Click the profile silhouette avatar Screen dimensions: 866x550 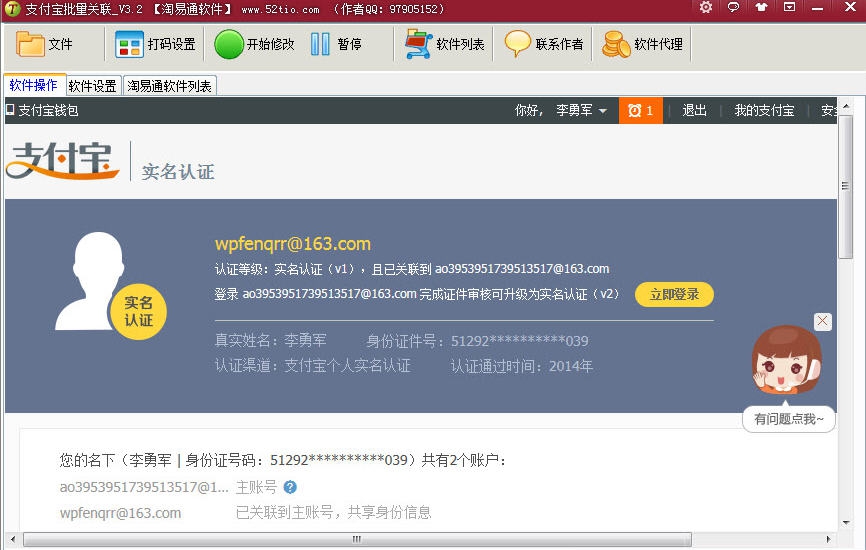point(91,281)
